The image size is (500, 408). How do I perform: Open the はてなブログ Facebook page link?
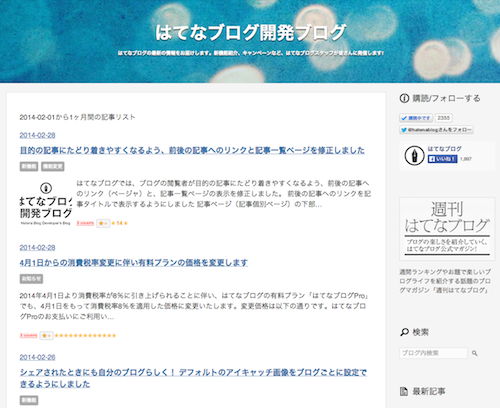[444, 149]
